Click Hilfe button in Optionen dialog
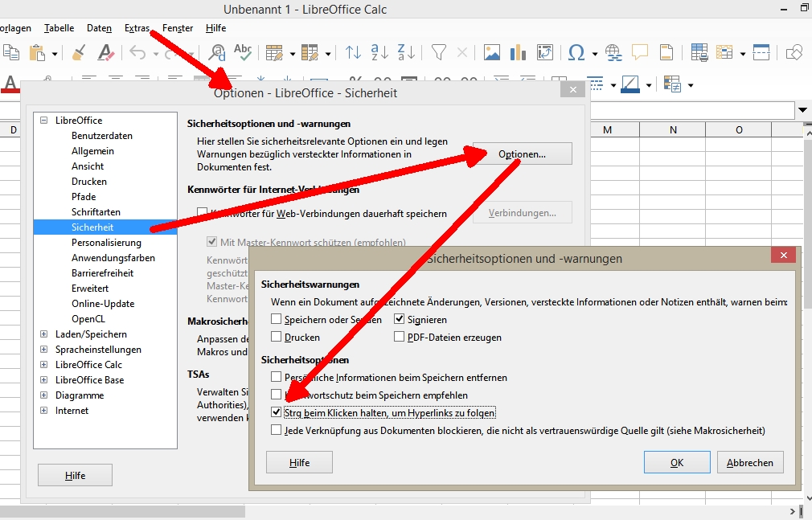This screenshot has width=812, height=520. tap(75, 475)
